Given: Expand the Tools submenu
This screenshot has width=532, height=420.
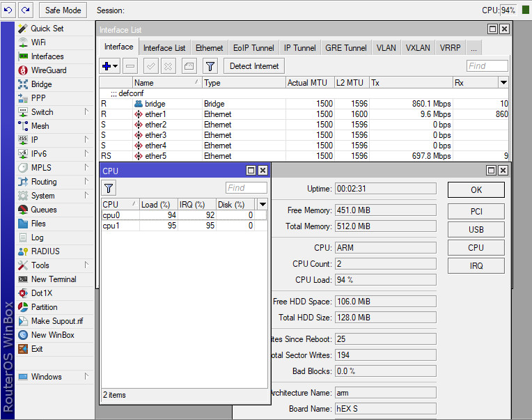Looking at the screenshot, I should (x=54, y=265).
